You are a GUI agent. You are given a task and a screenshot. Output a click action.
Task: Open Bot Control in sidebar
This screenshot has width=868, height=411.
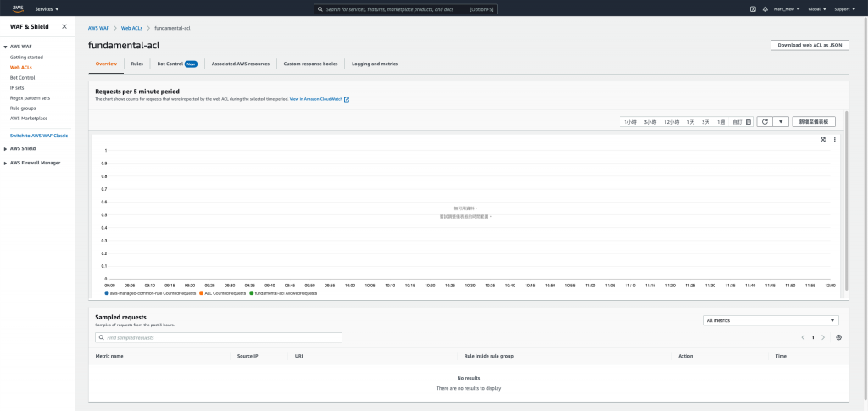click(x=22, y=77)
